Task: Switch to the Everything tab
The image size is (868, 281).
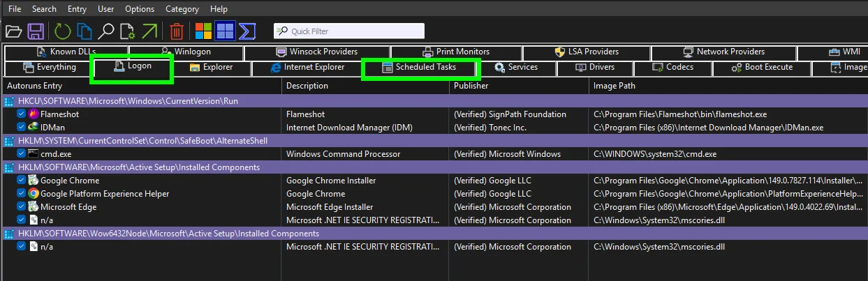Action: [x=49, y=68]
